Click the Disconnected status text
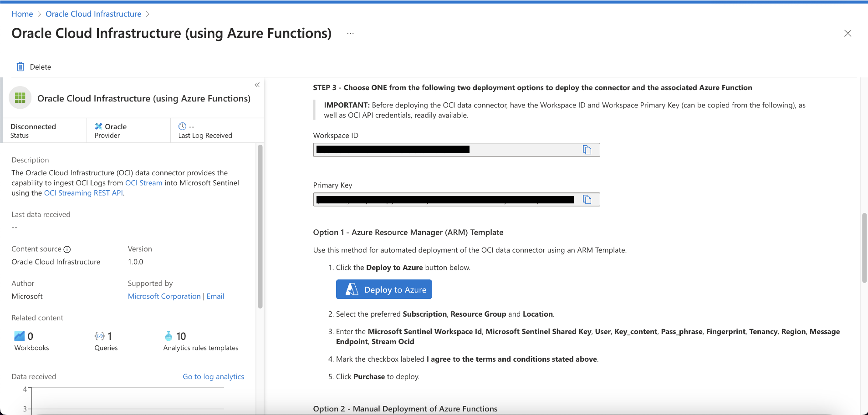 tap(33, 127)
